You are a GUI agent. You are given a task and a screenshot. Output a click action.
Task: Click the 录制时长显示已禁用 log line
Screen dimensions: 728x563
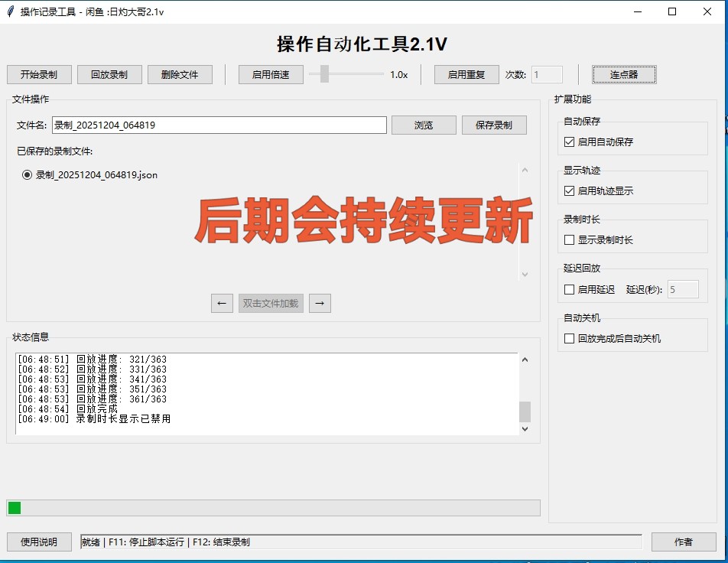coord(94,418)
